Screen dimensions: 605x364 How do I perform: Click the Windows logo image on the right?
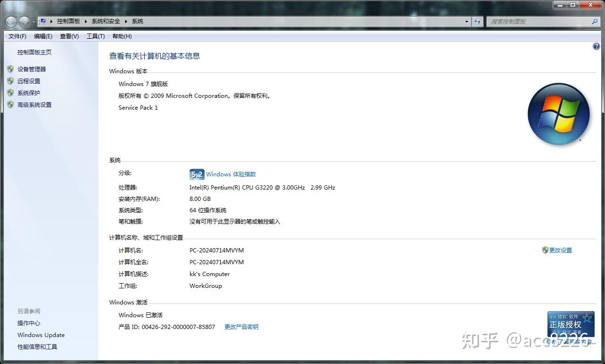click(559, 113)
